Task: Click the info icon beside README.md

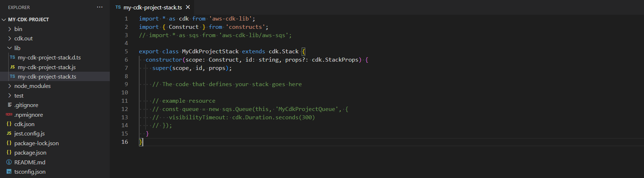Action: point(9,162)
